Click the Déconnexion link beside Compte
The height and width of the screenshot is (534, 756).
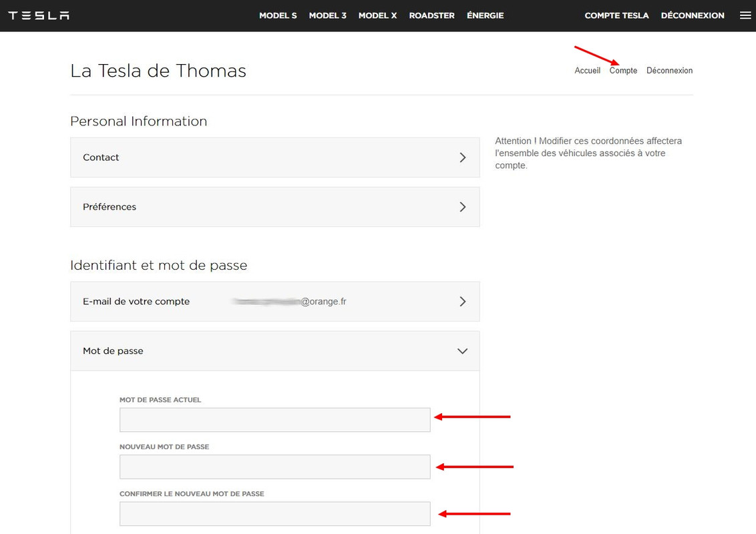[669, 70]
